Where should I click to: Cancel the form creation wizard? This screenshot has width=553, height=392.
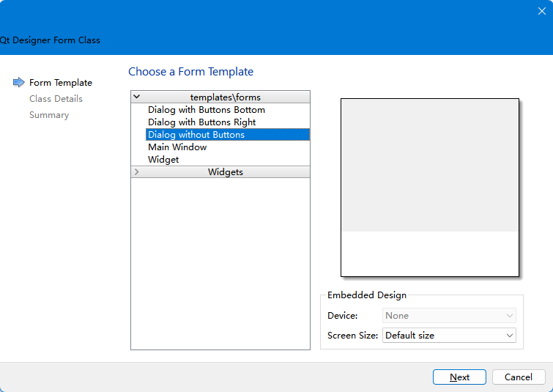[519, 377]
